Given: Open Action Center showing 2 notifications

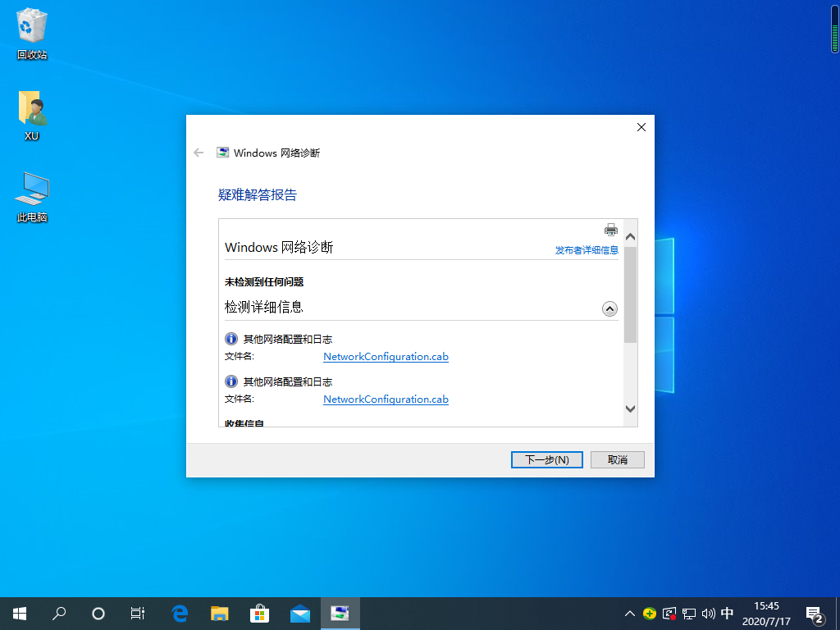Looking at the screenshot, I should pos(815,614).
